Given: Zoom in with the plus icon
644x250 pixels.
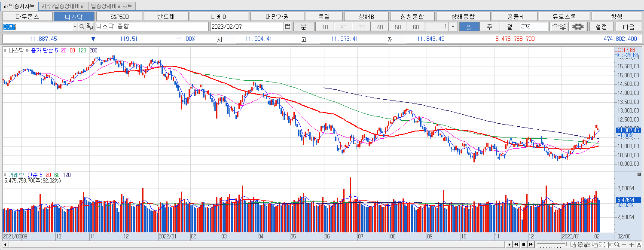Looking at the screenshot, I should (631, 245).
